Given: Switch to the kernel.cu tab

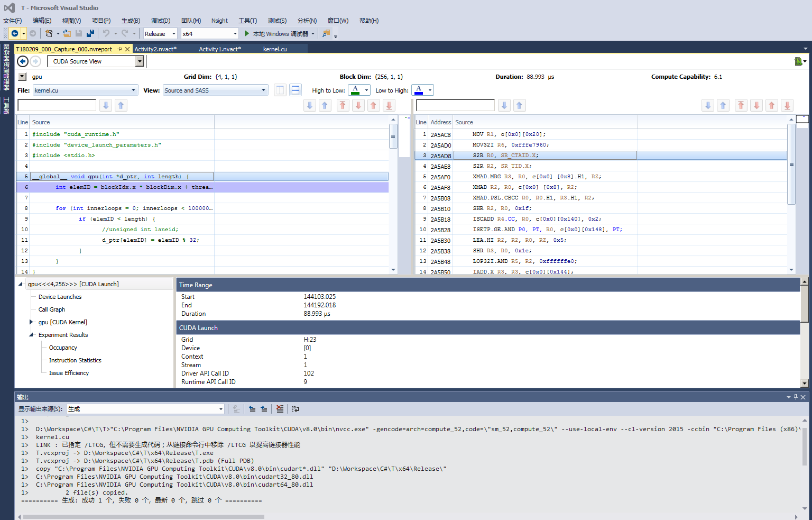Looking at the screenshot, I should coord(275,49).
